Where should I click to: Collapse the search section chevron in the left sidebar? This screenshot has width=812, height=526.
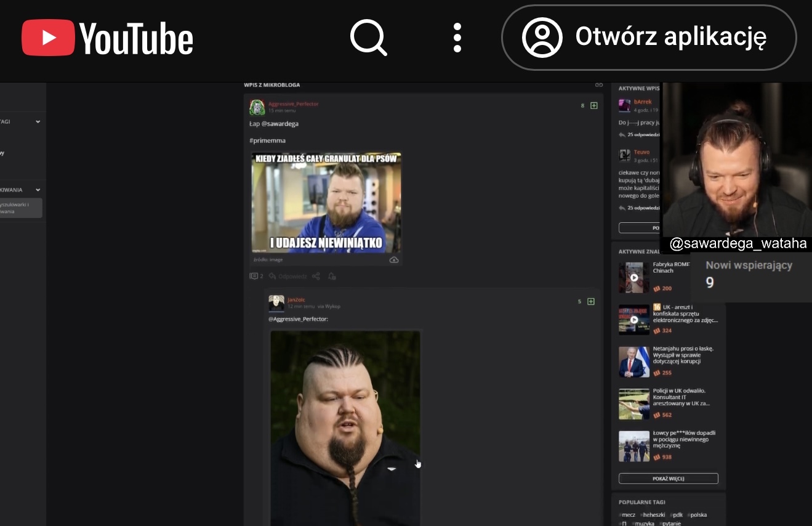[x=38, y=190]
